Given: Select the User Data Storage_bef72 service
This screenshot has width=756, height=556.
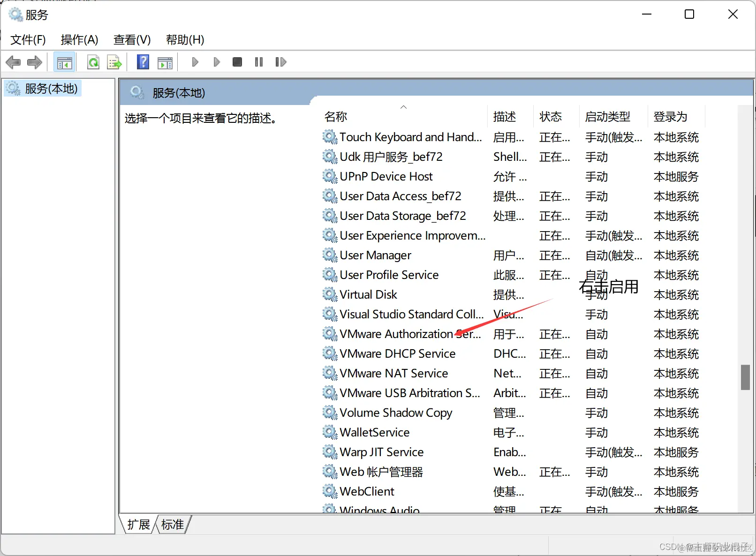Looking at the screenshot, I should pyautogui.click(x=403, y=216).
